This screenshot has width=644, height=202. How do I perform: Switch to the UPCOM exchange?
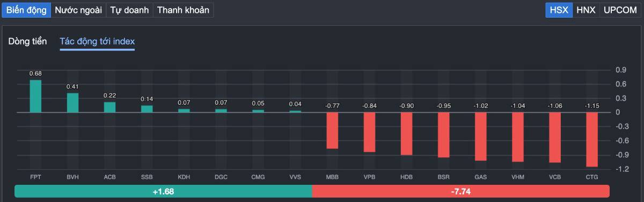point(620,10)
